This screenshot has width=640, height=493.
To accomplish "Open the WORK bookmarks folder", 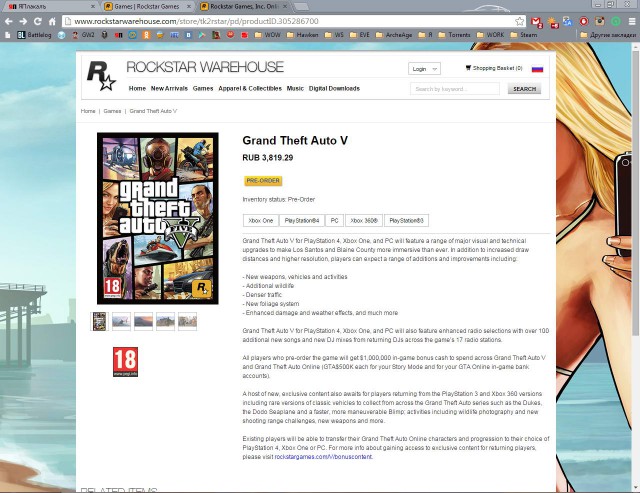I will (490, 35).
